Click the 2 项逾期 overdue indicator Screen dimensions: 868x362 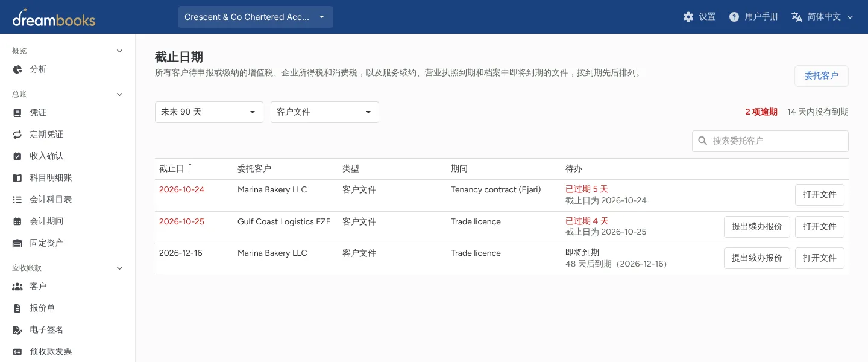[761, 112]
